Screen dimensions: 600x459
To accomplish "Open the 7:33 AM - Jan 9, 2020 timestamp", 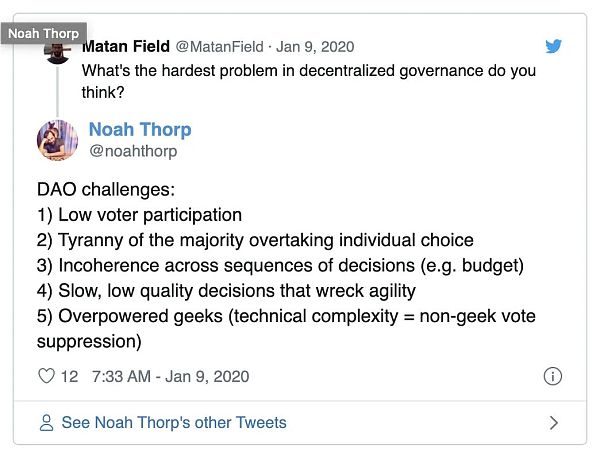I will pos(170,377).
